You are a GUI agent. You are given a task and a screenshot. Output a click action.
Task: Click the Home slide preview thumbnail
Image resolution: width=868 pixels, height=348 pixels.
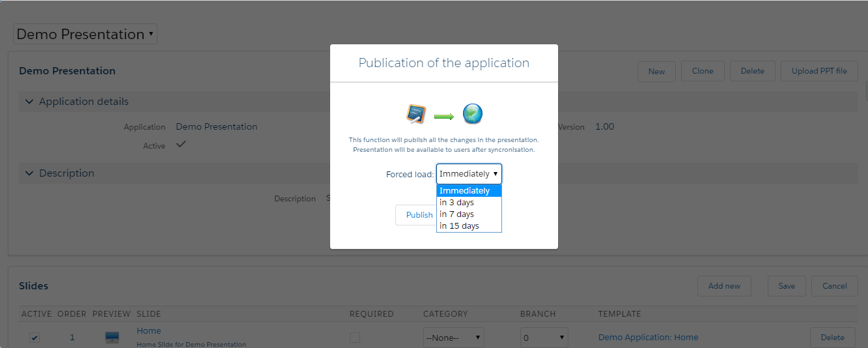pos(112,338)
